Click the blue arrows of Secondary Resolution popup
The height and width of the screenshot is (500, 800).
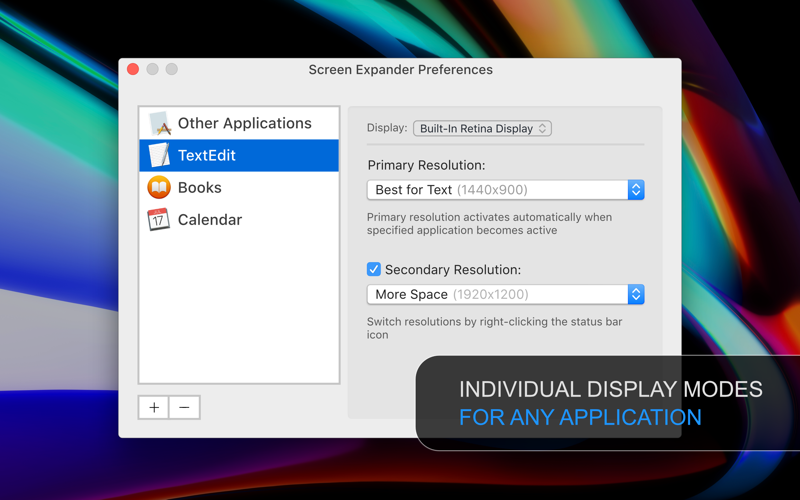636,294
